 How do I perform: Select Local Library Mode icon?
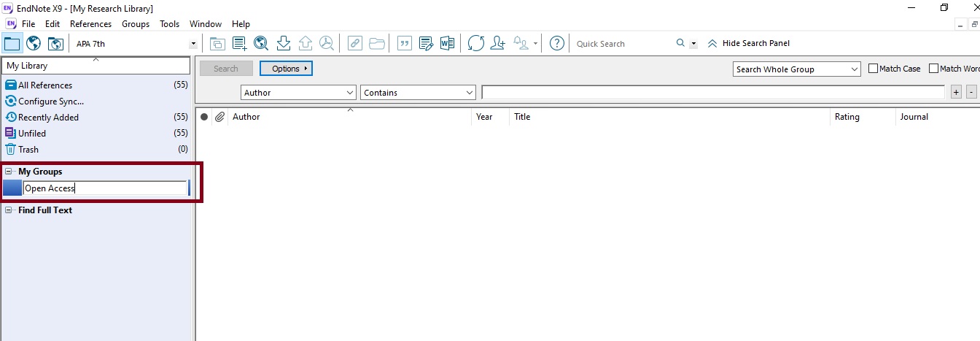[12, 43]
